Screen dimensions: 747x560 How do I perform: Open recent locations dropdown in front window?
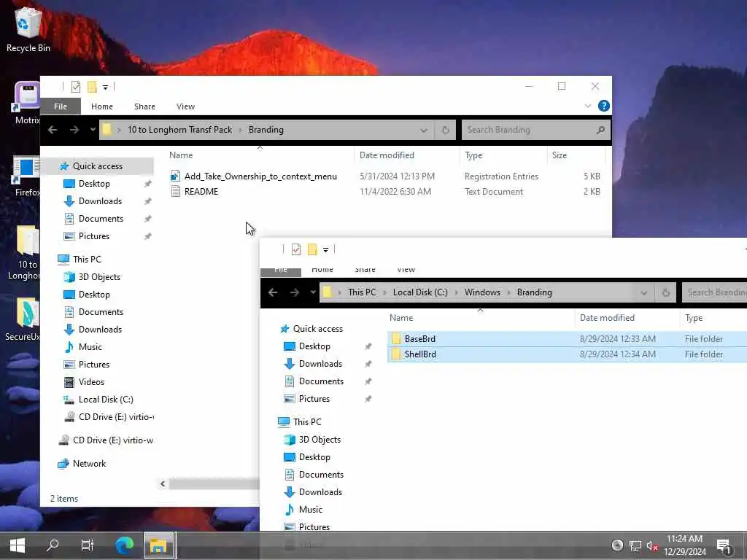(x=313, y=292)
